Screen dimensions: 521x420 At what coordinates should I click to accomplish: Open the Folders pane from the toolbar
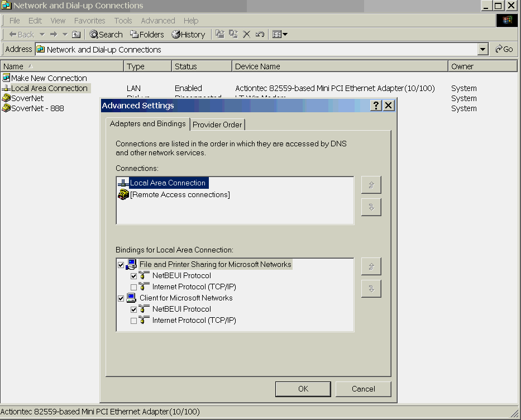[x=147, y=35]
